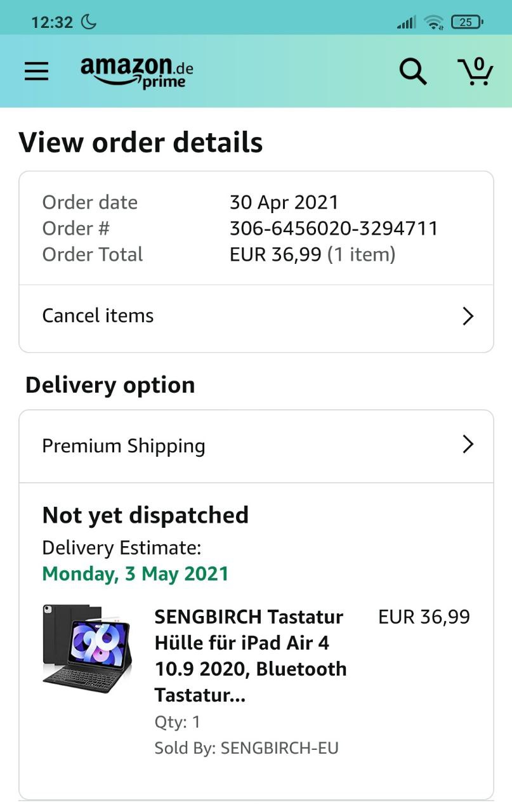
Task: Open SENGBIRCH Tastatur Hülle product title
Action: (x=251, y=655)
